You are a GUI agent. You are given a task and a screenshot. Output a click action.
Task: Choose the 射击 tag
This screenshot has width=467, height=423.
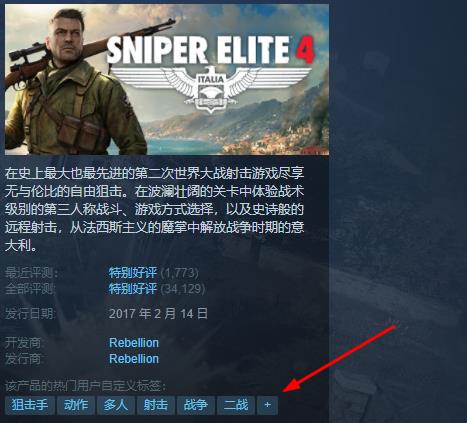(156, 405)
